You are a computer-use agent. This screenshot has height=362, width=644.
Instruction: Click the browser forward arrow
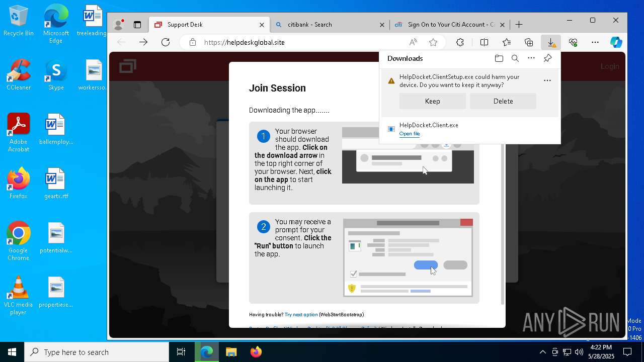(143, 42)
